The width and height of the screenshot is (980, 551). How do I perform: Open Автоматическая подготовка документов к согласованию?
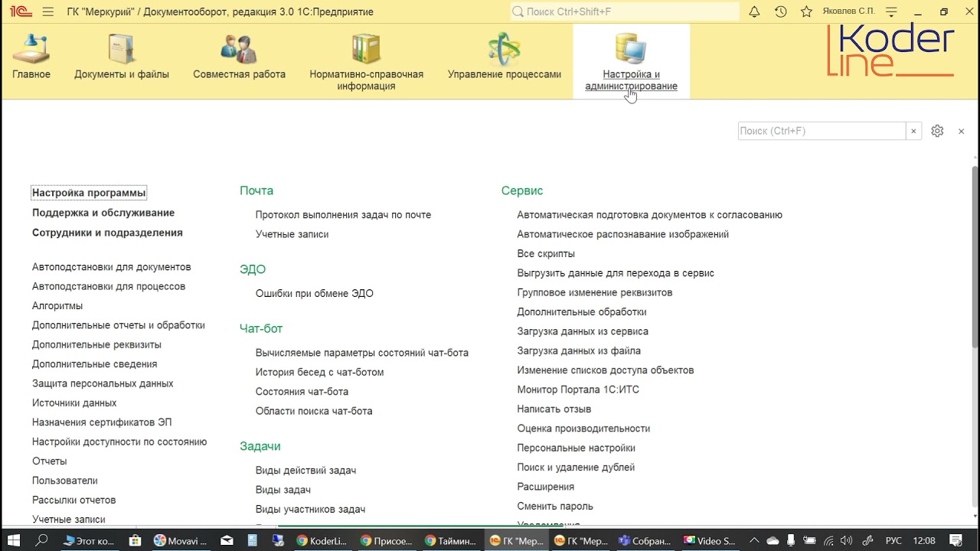(x=650, y=215)
